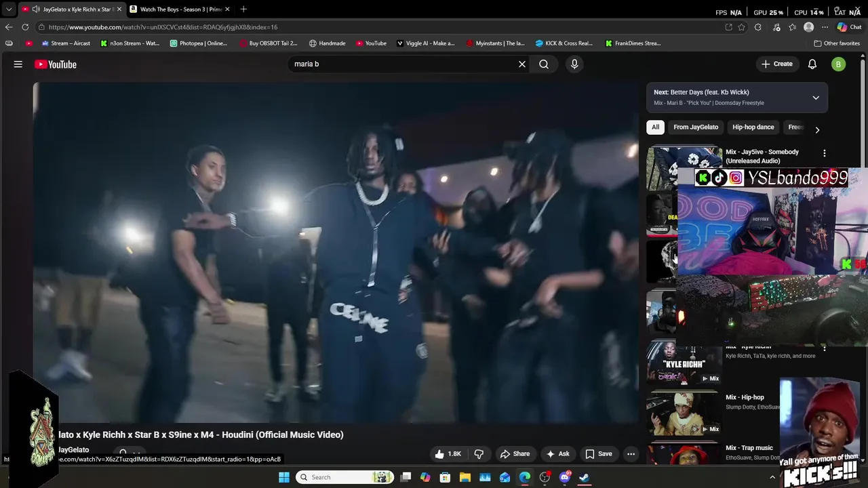Select the Hip-hop dance chip
868x488 pixels.
point(753,127)
